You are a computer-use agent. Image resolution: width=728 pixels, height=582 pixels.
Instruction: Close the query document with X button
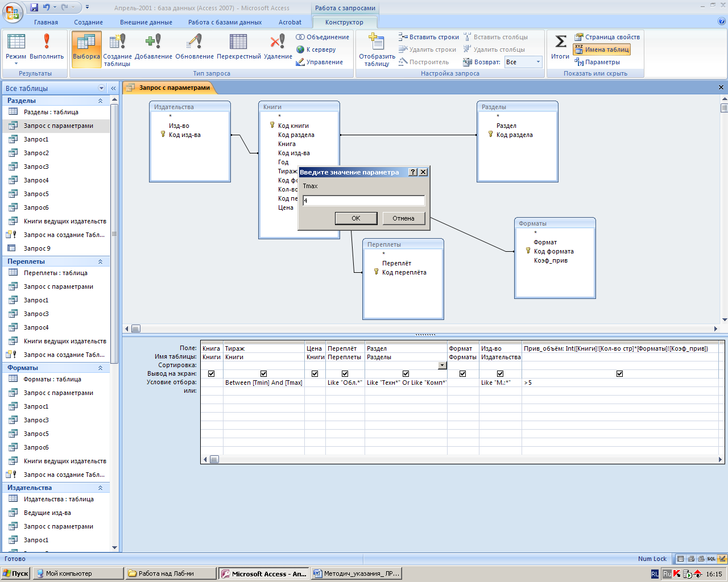point(721,88)
